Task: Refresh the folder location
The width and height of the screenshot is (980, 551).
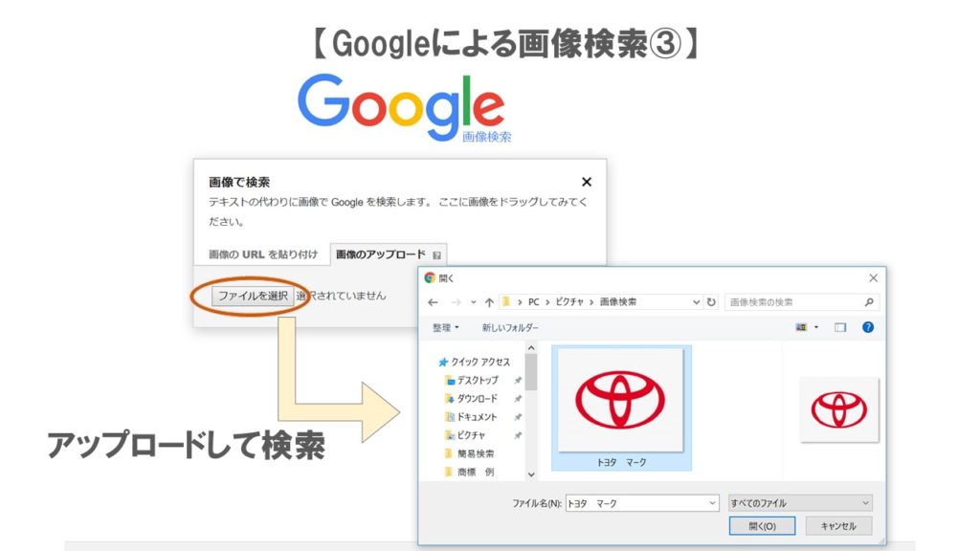Action: point(711,302)
